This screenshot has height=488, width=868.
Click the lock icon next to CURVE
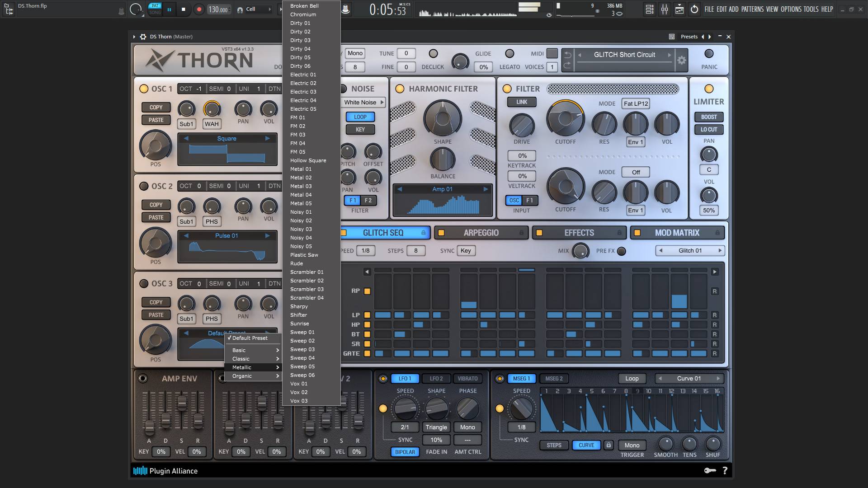609,445
